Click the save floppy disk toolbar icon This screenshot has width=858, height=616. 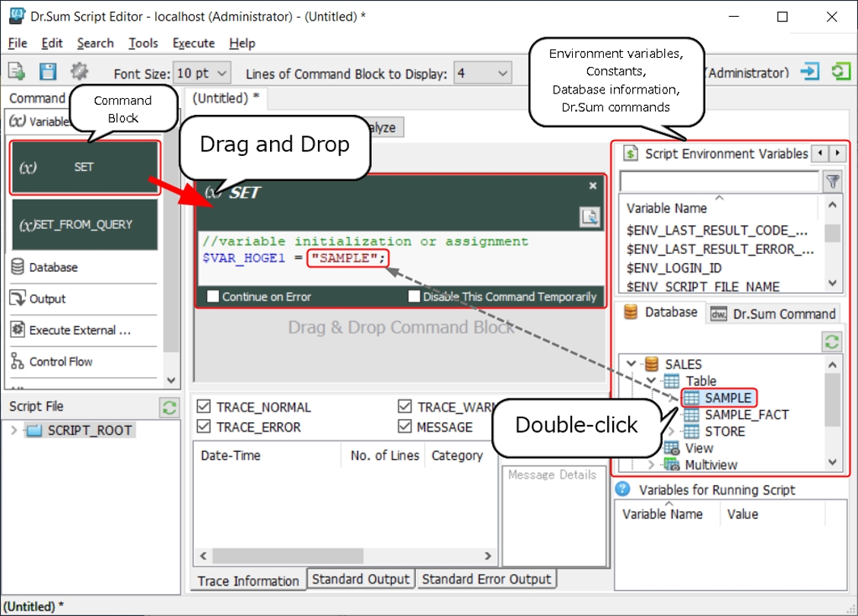point(48,72)
